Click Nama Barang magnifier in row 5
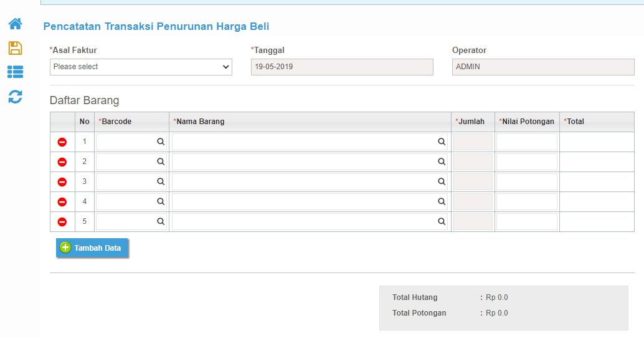The width and height of the screenshot is (644, 338). coord(442,221)
